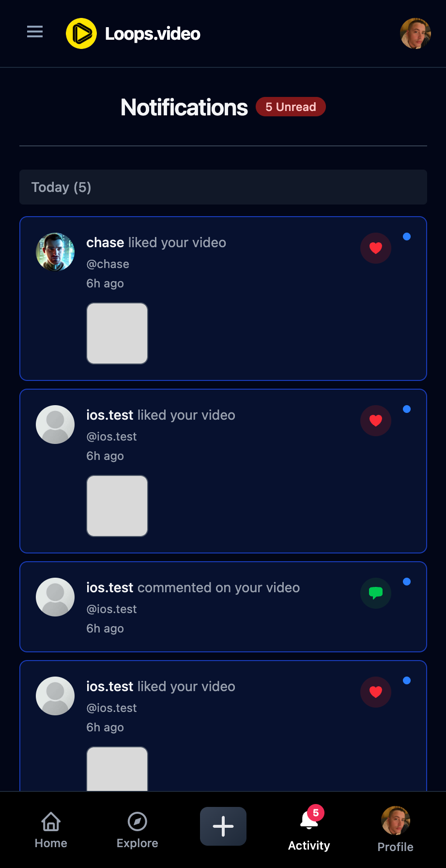The height and width of the screenshot is (868, 446).
Task: Open the Profile tab in the bottom bar
Action: click(x=396, y=830)
